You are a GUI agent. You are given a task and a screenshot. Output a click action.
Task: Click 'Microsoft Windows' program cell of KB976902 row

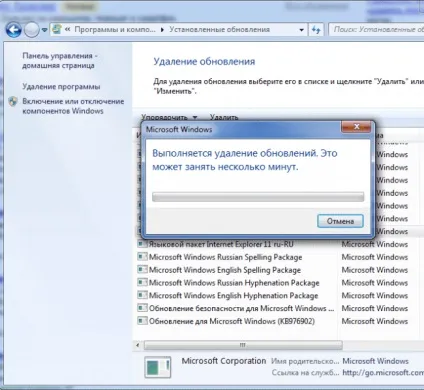coord(375,321)
